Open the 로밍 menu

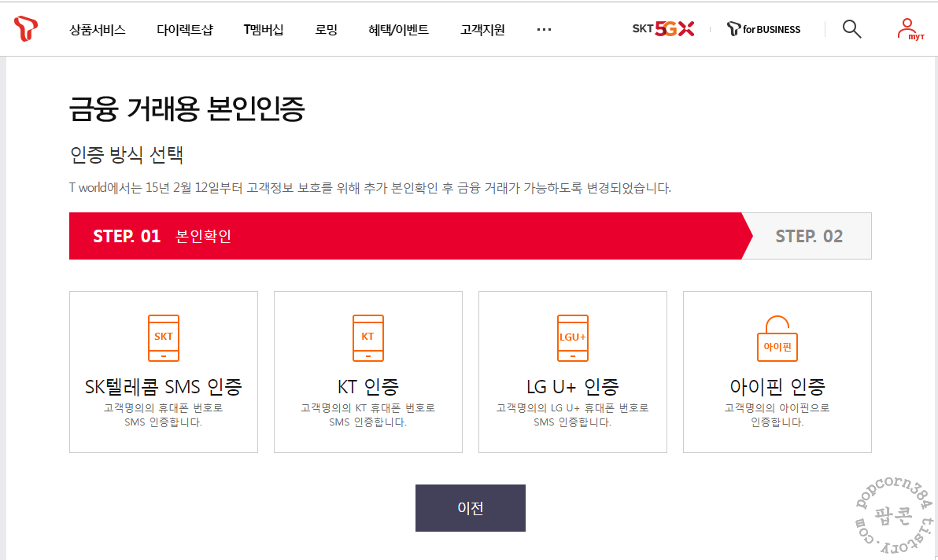[x=326, y=29]
